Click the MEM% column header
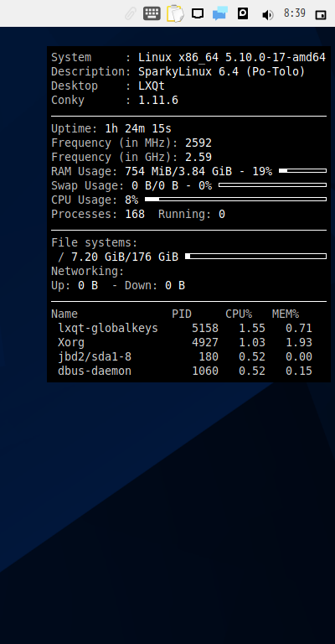This screenshot has height=644, width=335. (x=286, y=314)
